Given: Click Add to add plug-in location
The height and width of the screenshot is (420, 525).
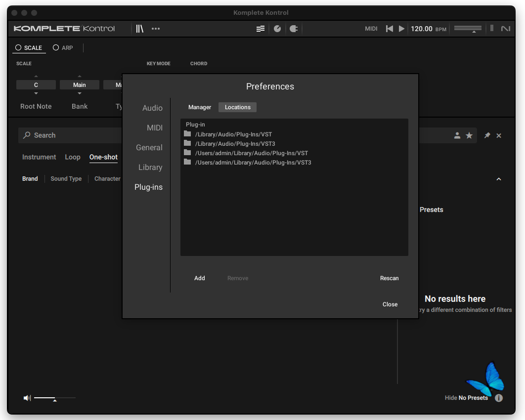Looking at the screenshot, I should [x=200, y=278].
